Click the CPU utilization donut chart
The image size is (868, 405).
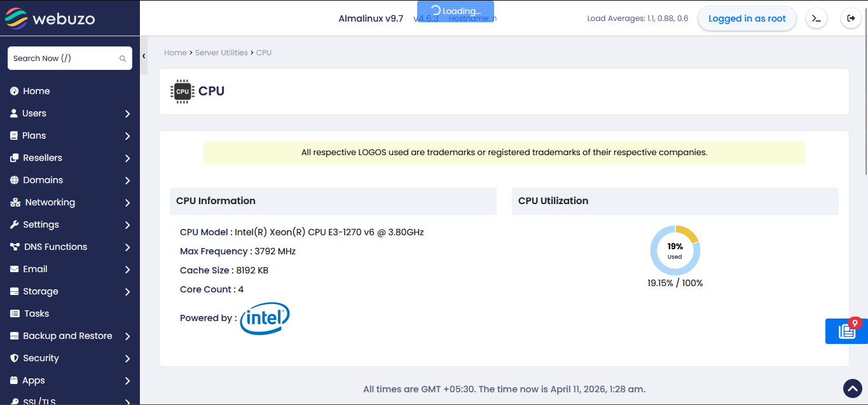675,251
